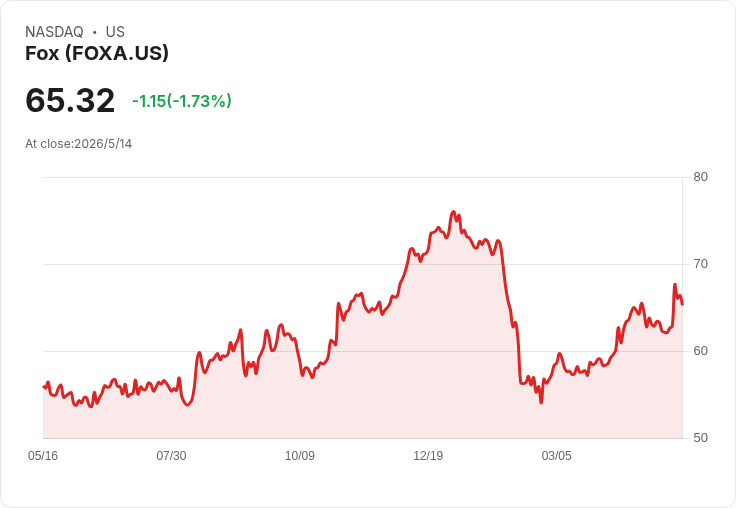Select the 10/09 date on x-axis
This screenshot has height=508, width=736.
(299, 455)
